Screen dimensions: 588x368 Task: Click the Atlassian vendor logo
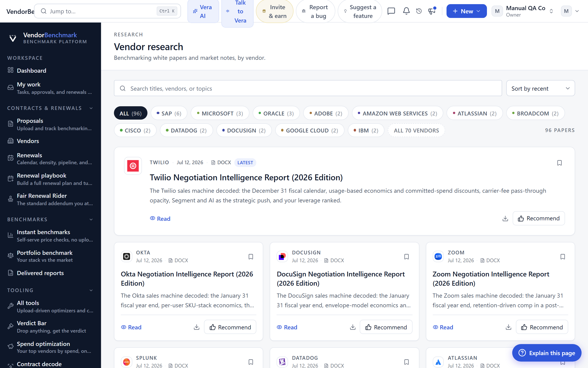pyautogui.click(x=438, y=362)
